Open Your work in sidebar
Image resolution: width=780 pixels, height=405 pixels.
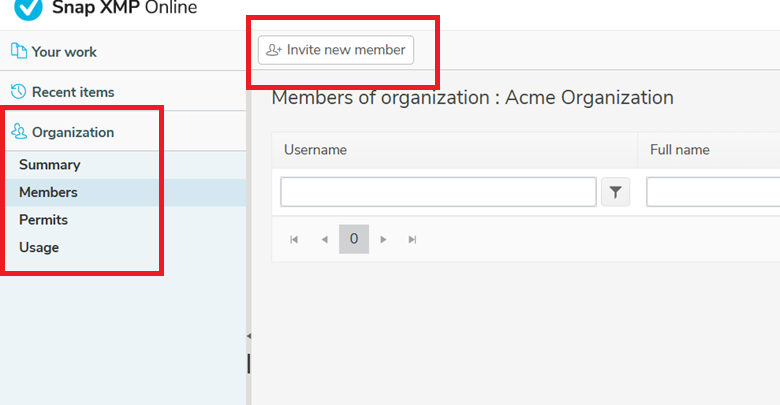pyautogui.click(x=64, y=52)
